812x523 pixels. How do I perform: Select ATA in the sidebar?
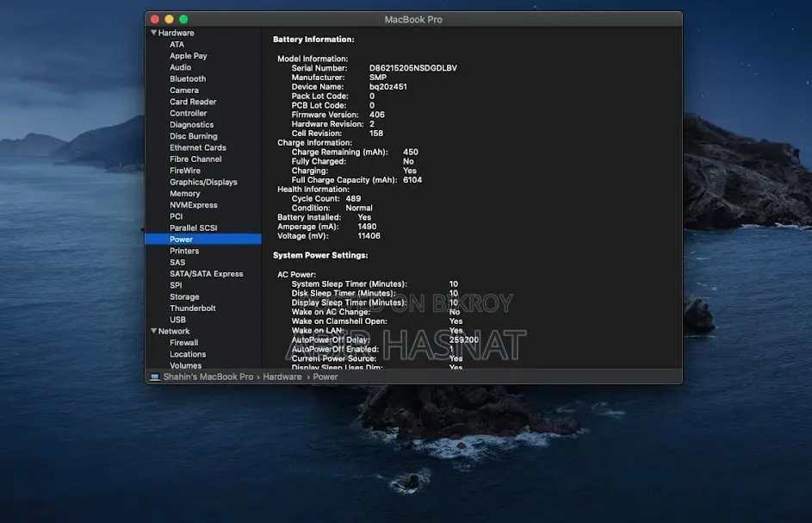tap(177, 45)
